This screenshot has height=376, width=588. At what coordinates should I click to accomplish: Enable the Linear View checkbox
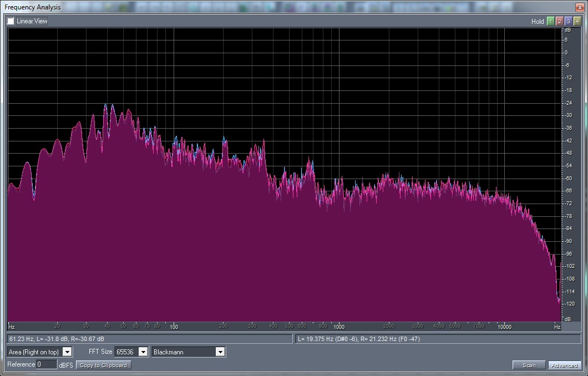tap(11, 22)
